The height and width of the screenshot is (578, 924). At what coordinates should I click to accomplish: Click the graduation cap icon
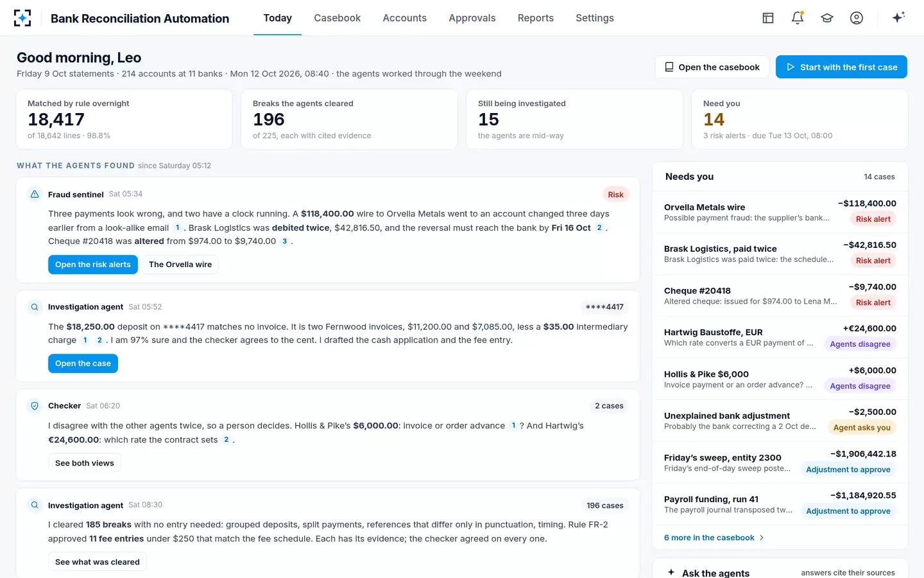827,18
